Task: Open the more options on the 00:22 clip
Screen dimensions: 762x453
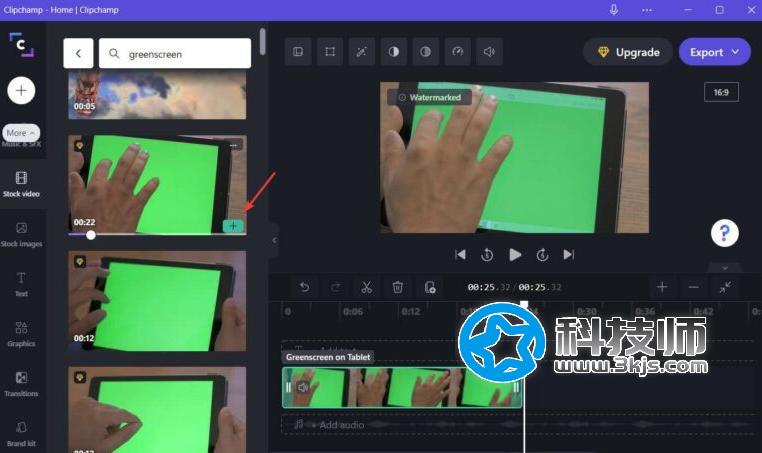Action: coord(234,145)
